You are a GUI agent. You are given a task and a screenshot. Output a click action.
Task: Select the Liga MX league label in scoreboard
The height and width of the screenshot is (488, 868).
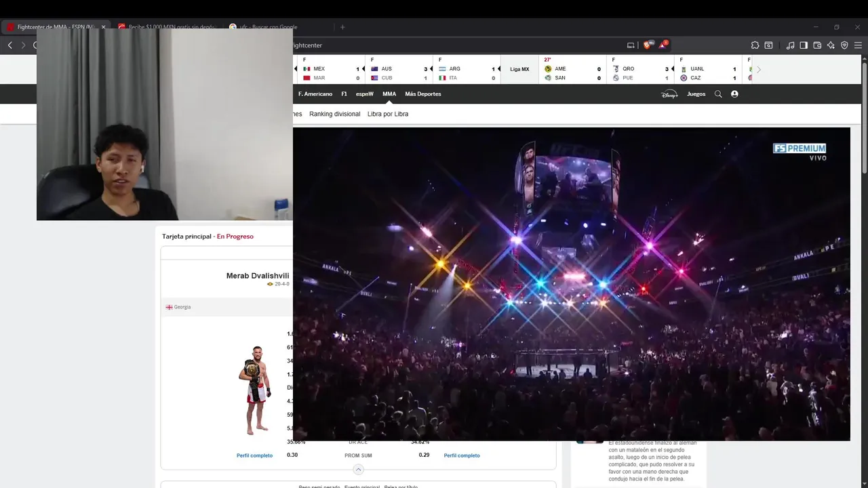pyautogui.click(x=519, y=69)
